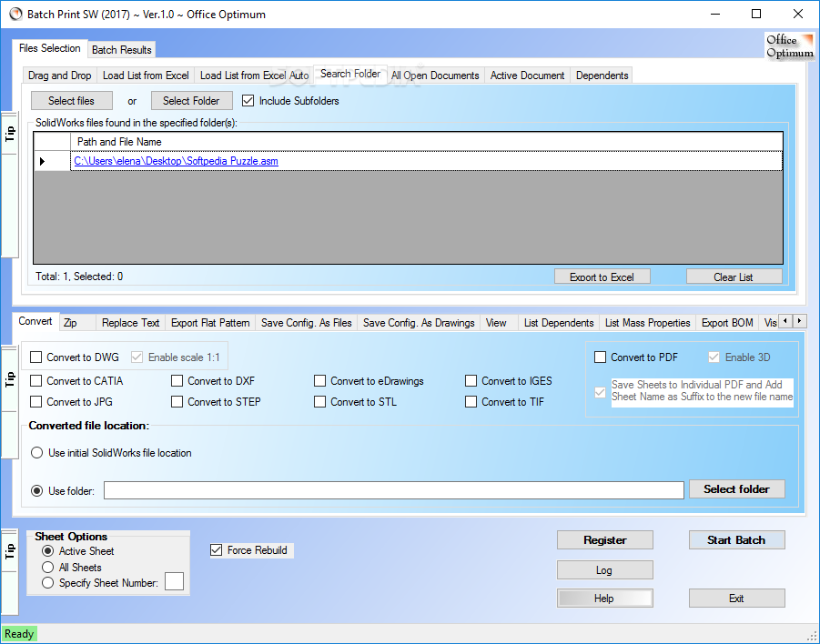The image size is (820, 644).
Task: Open Export Flat Pattern tab
Action: 210,323
